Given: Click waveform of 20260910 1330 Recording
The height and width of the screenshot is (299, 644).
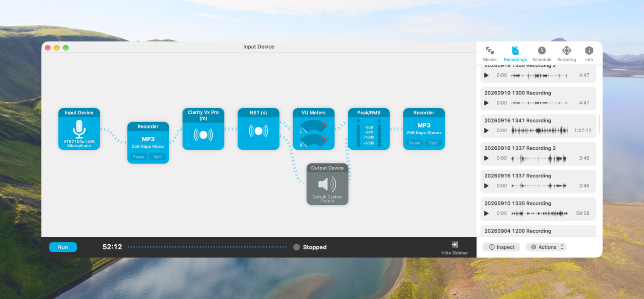Looking at the screenshot, I should pos(540,213).
